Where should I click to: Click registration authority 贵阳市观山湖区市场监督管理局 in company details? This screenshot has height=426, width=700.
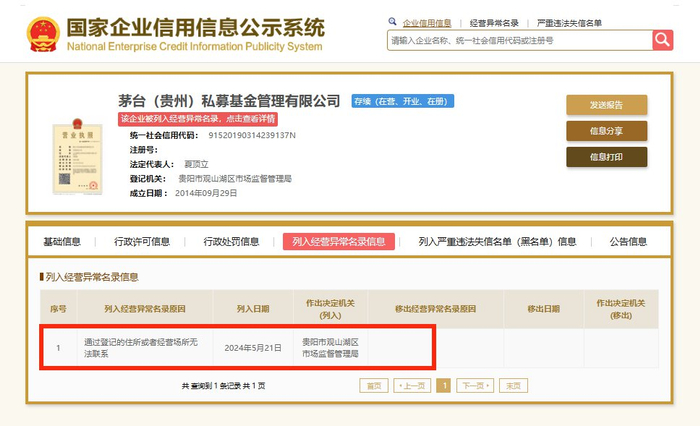tap(235, 179)
